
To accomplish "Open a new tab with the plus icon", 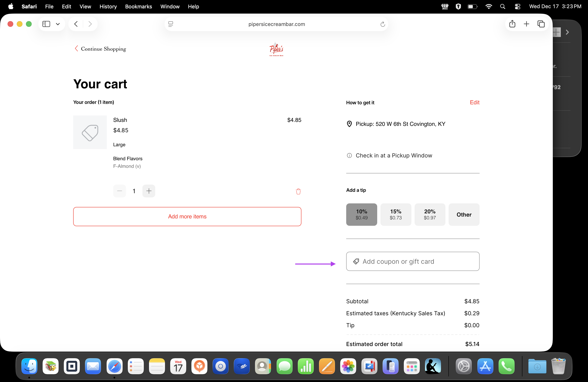I will [x=526, y=24].
